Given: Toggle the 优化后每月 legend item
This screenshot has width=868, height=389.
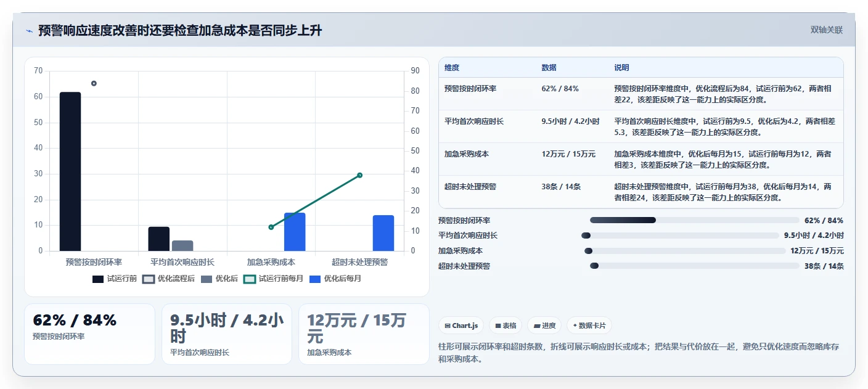Looking at the screenshot, I should [335, 279].
